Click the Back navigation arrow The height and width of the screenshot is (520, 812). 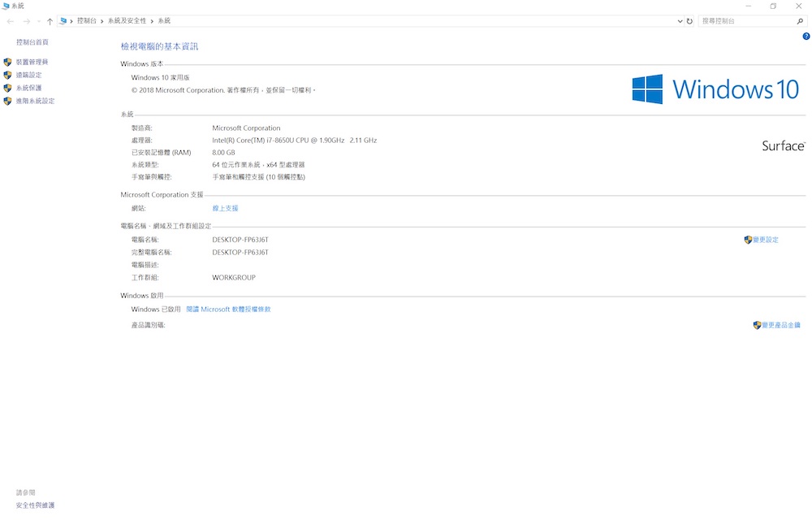tap(11, 21)
